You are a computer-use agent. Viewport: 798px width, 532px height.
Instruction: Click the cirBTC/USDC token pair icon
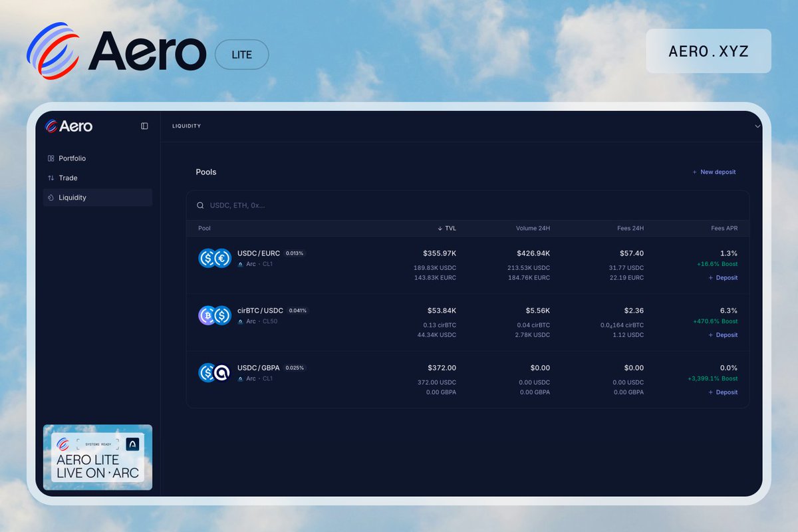[x=215, y=315]
